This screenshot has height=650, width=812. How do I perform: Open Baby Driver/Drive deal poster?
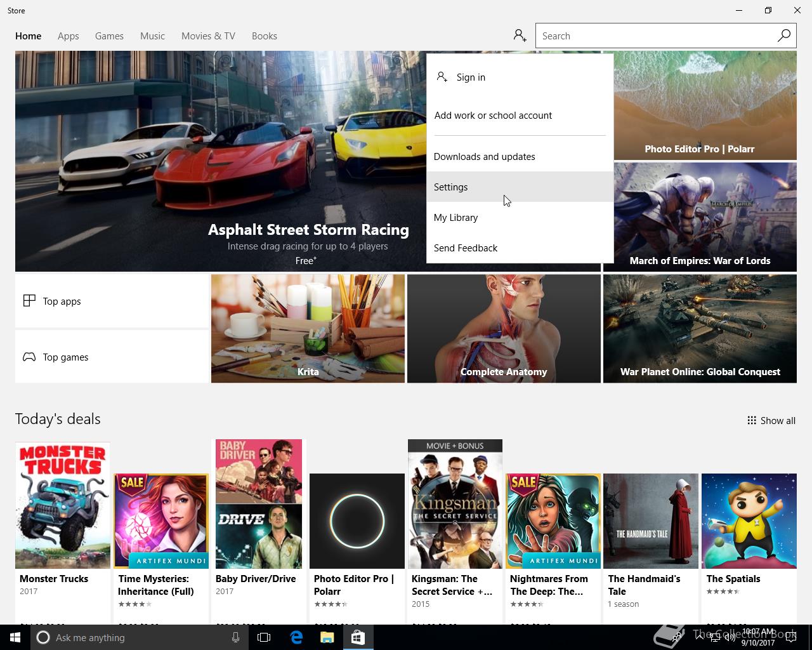(x=259, y=504)
